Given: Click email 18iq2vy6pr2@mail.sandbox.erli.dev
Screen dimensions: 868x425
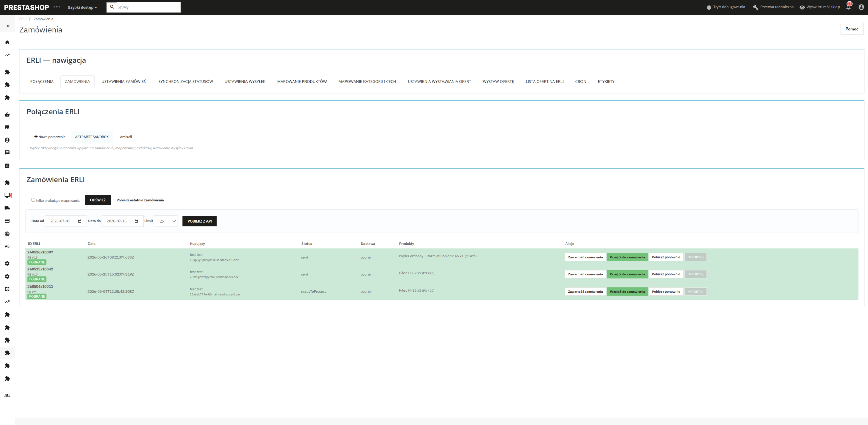Looking at the screenshot, I should pyautogui.click(x=214, y=260).
